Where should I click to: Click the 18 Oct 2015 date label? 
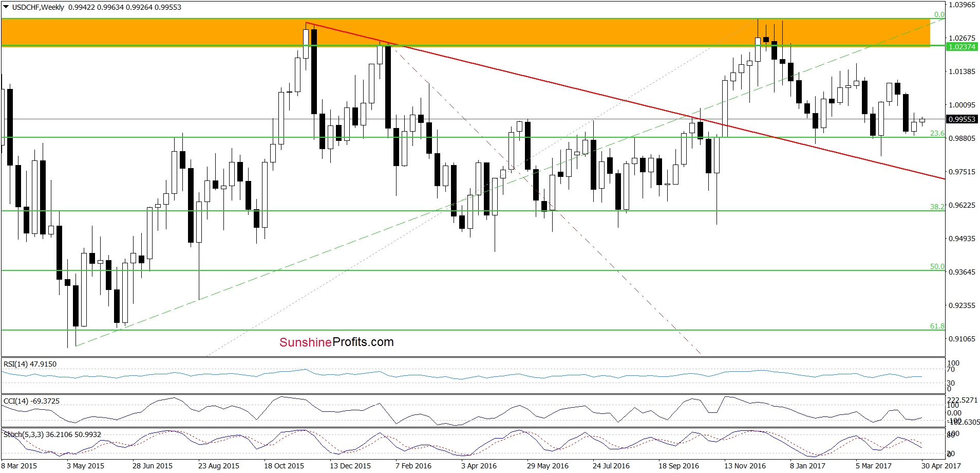click(284, 466)
